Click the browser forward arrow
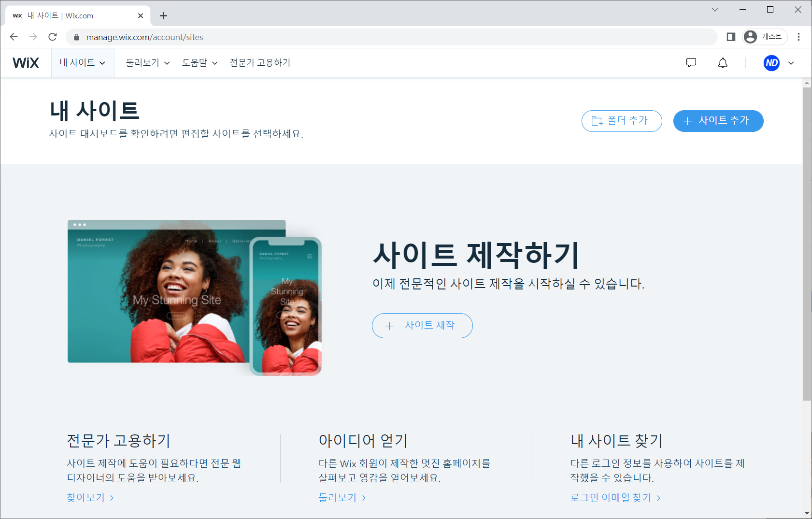Image resolution: width=812 pixels, height=519 pixels. tap(33, 37)
